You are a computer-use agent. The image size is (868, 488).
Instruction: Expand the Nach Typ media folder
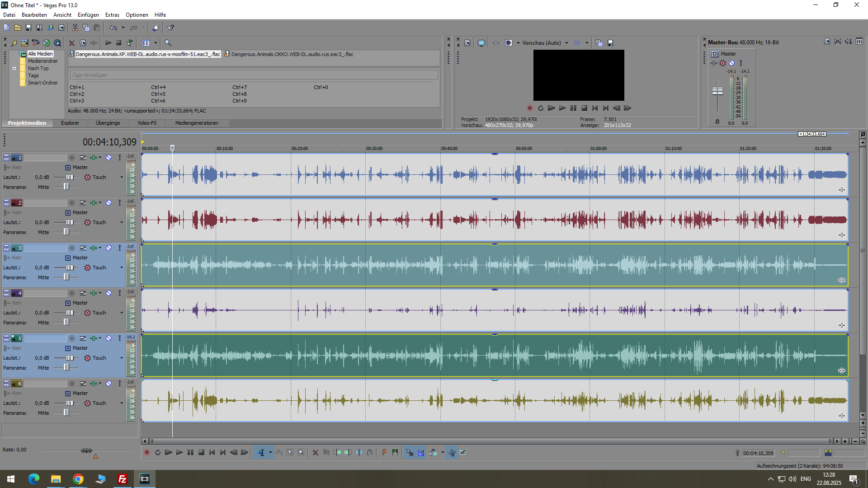14,69
